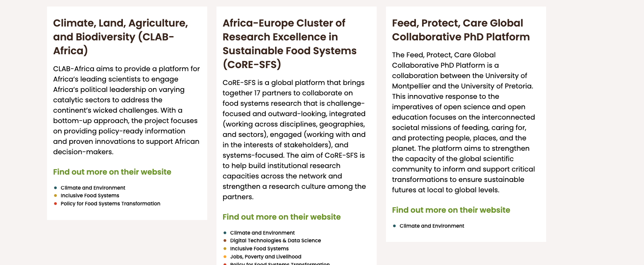The height and width of the screenshot is (265, 644).
Task: Open CoRE-SFS "Find out more" website link
Action: point(282,217)
